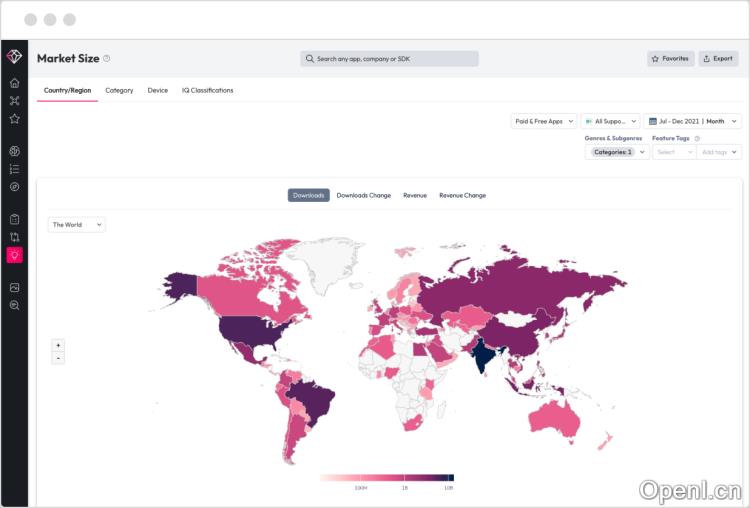
Task: Open the All Supported devices dropdown
Action: (x=610, y=121)
